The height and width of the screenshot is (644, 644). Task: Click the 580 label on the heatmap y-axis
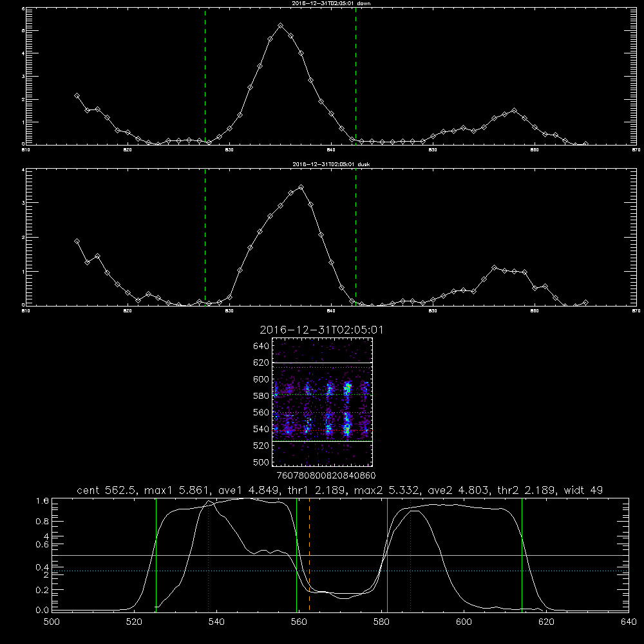(x=261, y=396)
